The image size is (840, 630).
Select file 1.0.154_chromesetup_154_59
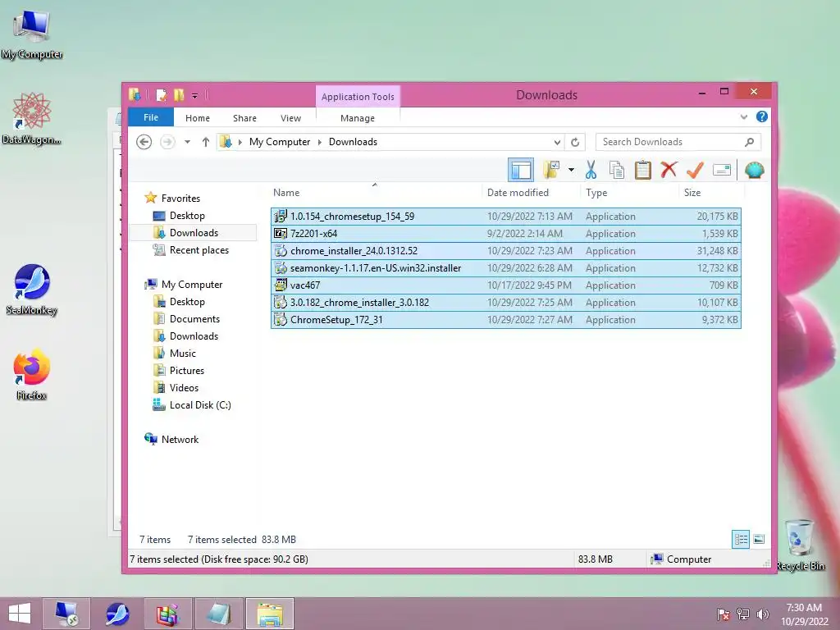point(506,217)
